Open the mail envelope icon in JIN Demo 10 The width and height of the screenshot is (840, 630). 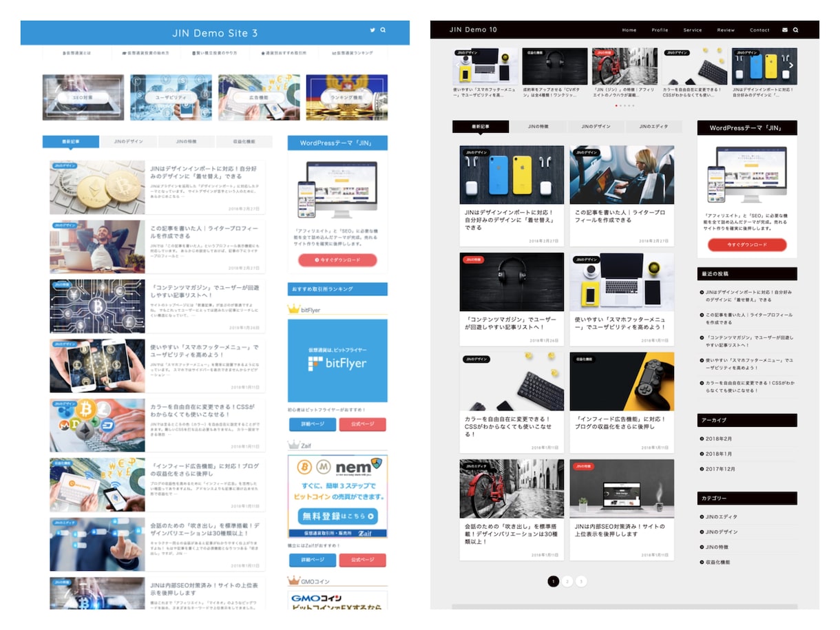click(785, 30)
